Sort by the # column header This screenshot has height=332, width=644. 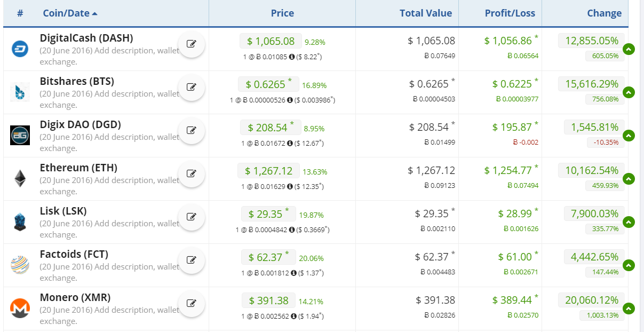coord(20,13)
